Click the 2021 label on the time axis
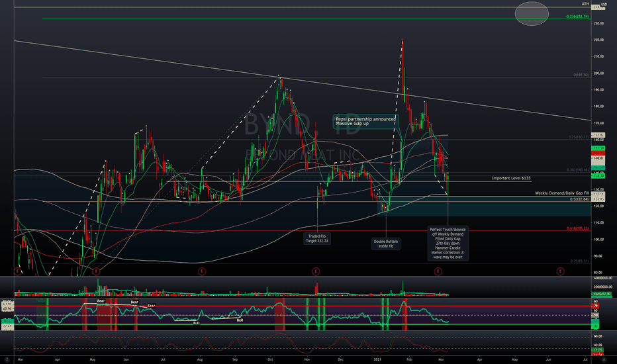The image size is (617, 364). (377, 359)
